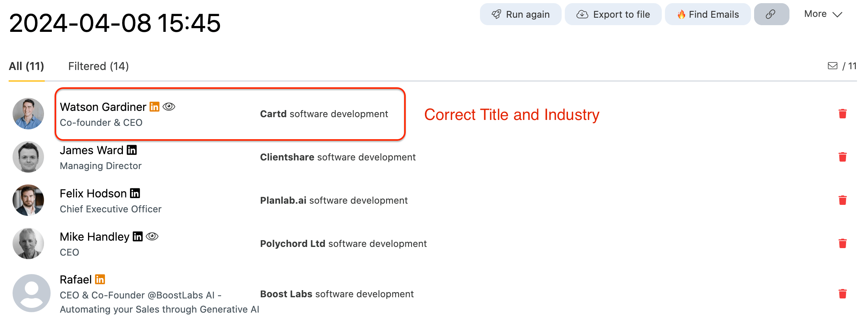Viewport: 868px width, 324px height.
Task: Click Export to file button
Action: coord(613,15)
